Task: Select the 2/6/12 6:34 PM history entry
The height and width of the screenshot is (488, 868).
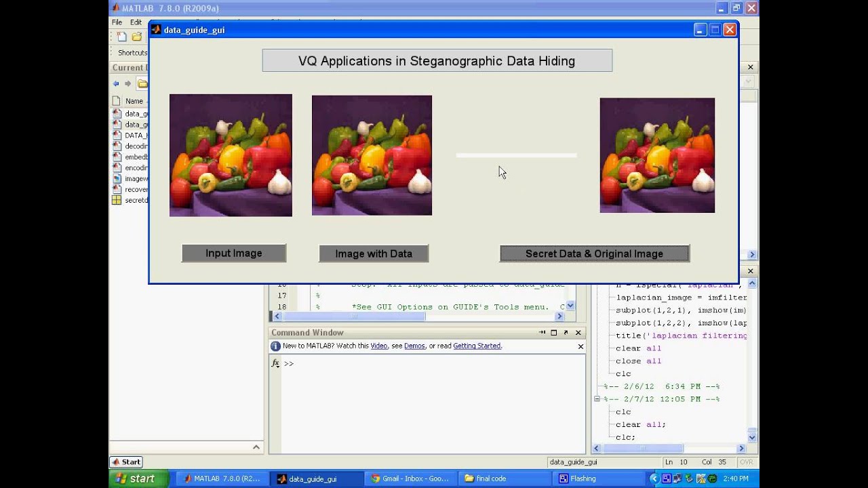Action: click(661, 386)
